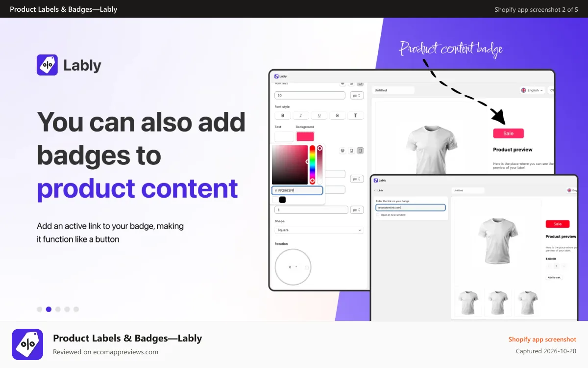Focus the hex color field FF2963FF
Screen dimensions: 588x368
point(297,190)
